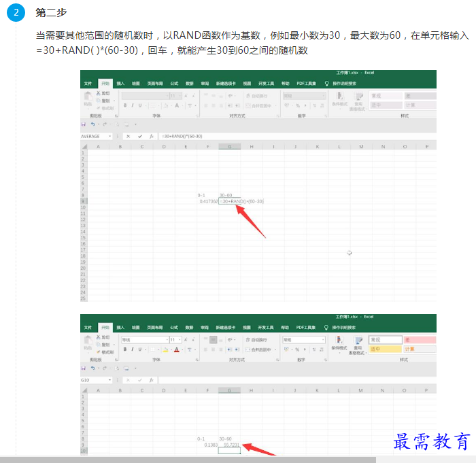Click the select-all corner triangle in first screenshot grid
This screenshot has width=476, height=463.
tap(84, 147)
